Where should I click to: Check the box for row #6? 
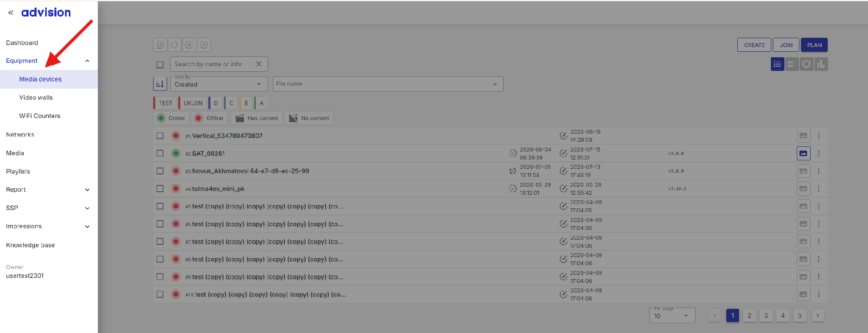point(160,224)
